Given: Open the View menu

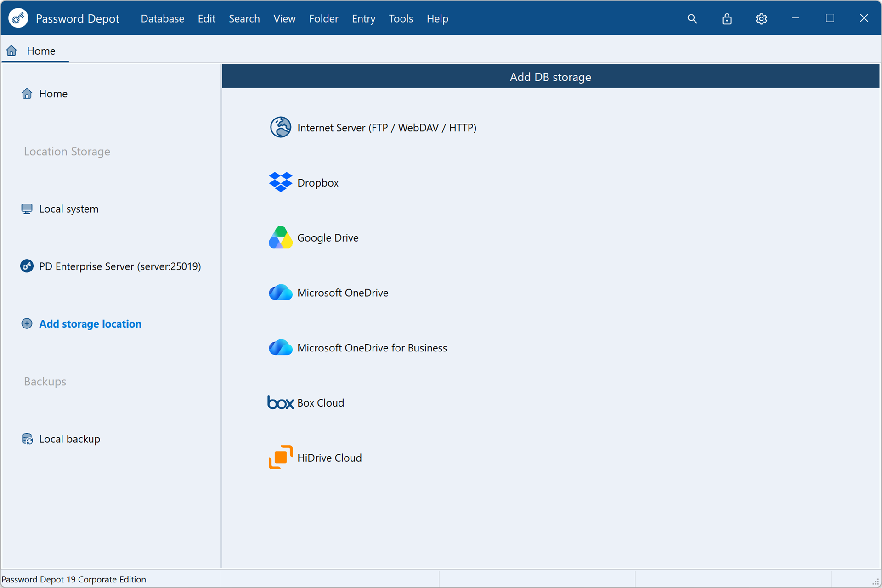Looking at the screenshot, I should coord(284,19).
